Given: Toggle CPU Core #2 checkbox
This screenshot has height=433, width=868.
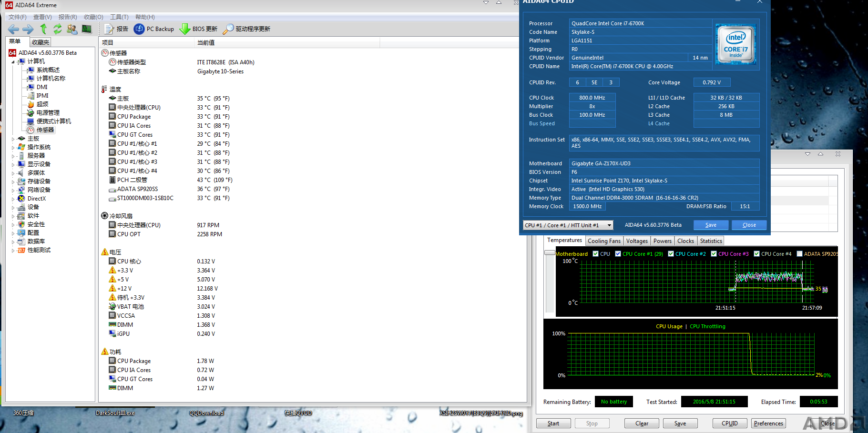Looking at the screenshot, I should coord(671,254).
